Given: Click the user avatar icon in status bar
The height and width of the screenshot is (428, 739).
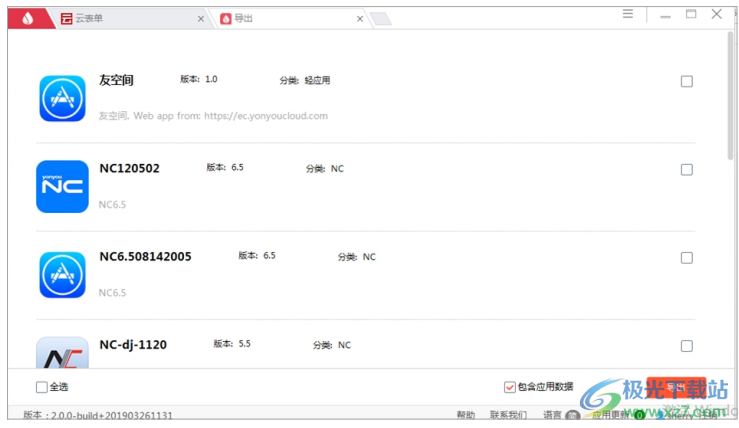Looking at the screenshot, I should click(661, 415).
